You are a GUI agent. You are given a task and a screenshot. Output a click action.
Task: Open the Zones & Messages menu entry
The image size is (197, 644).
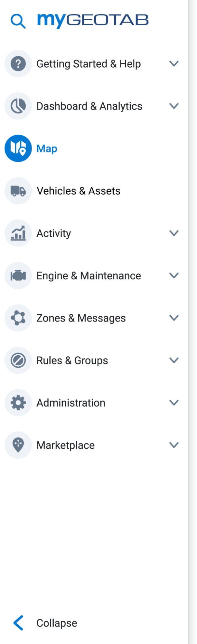pos(81,318)
